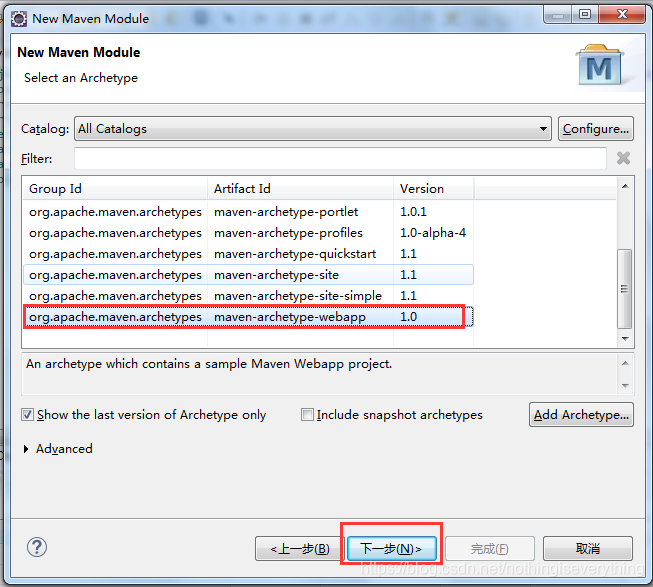Screen dimensions: 653x587
Task: Proceed with the 下一步(N) button
Action: point(391,549)
